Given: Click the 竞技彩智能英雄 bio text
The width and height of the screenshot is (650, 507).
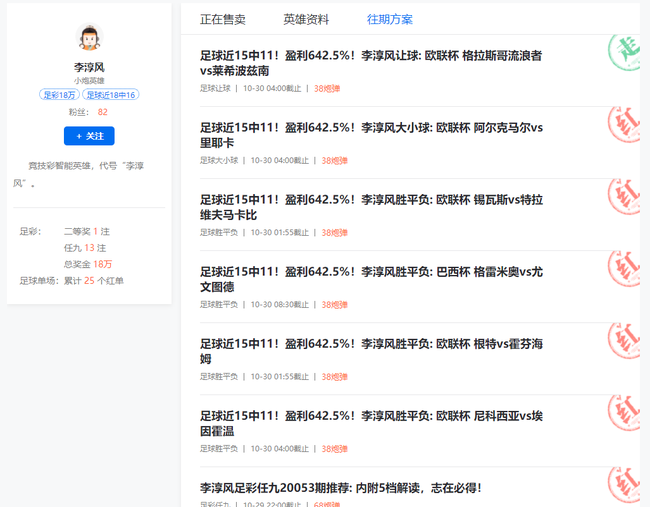Looking at the screenshot, I should 79,174.
